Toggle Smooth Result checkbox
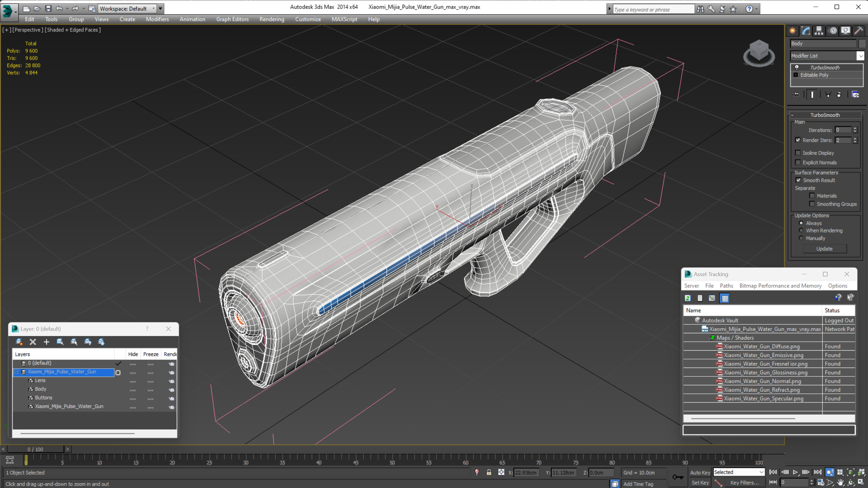The height and width of the screenshot is (488, 868). 798,180
